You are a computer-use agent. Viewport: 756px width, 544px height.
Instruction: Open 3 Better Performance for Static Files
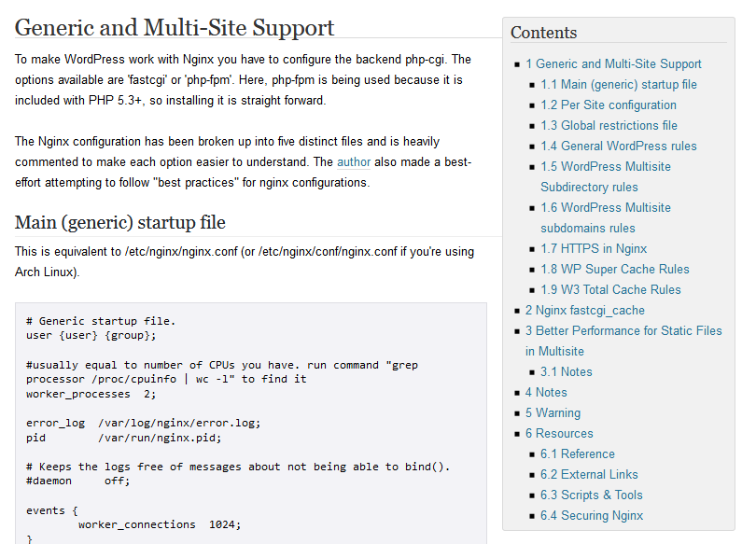tap(623, 342)
